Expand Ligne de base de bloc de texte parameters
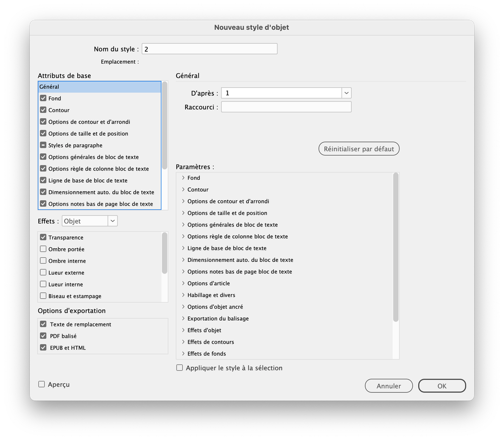 coord(183,248)
